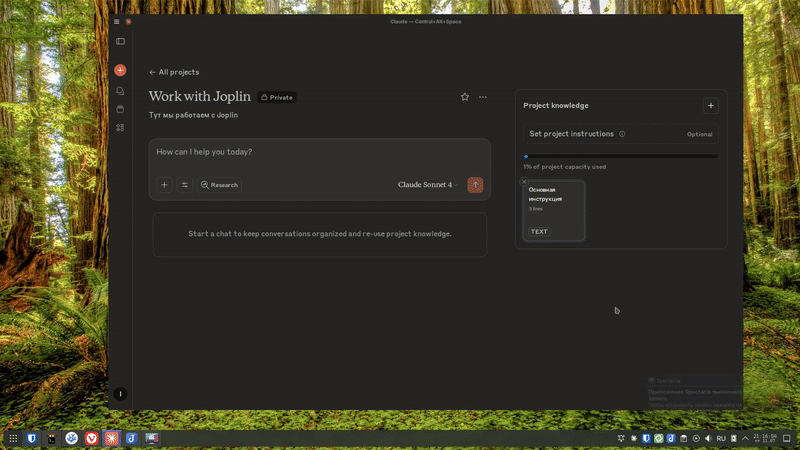Open the user profile avatar menu
800x450 pixels.
point(120,394)
